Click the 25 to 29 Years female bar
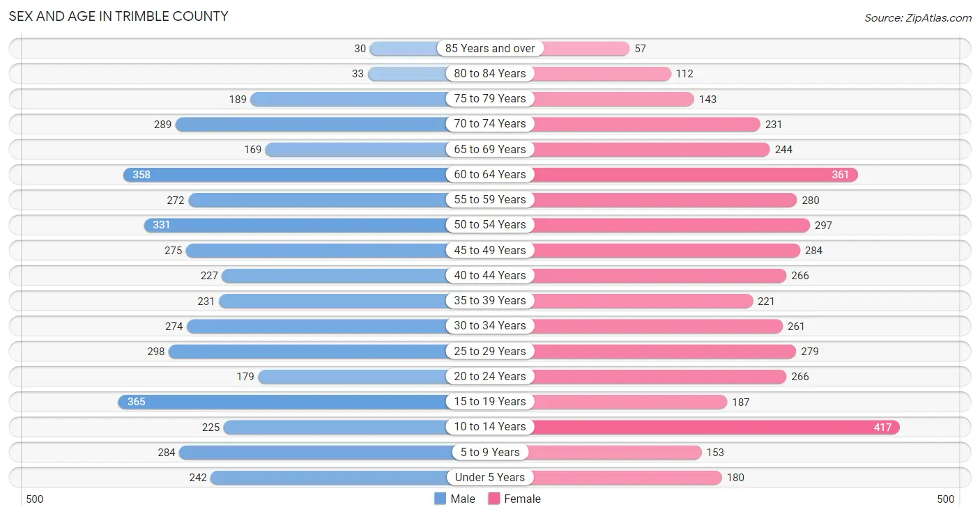980x516 pixels. click(663, 351)
